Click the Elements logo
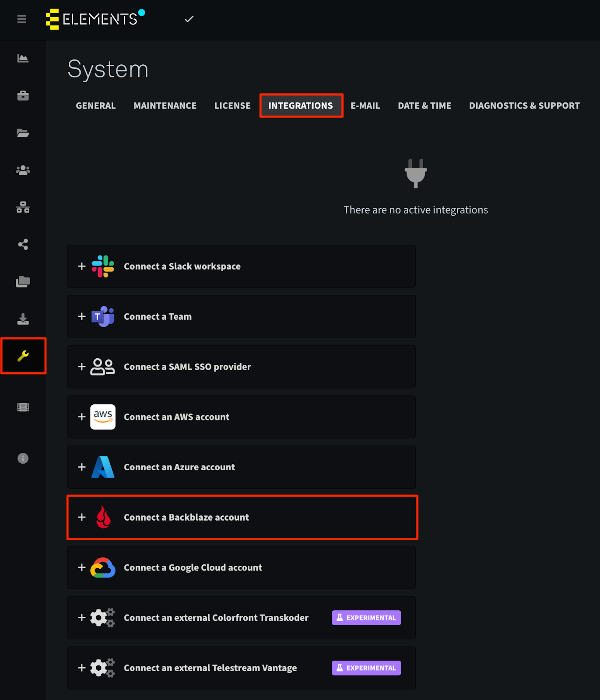600x700 pixels. [x=95, y=19]
